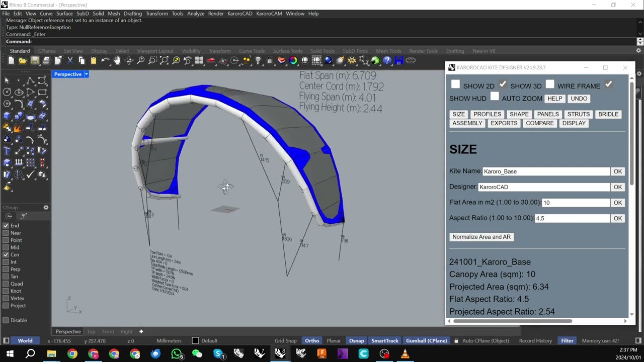Click the Kite Name input field

546,171
